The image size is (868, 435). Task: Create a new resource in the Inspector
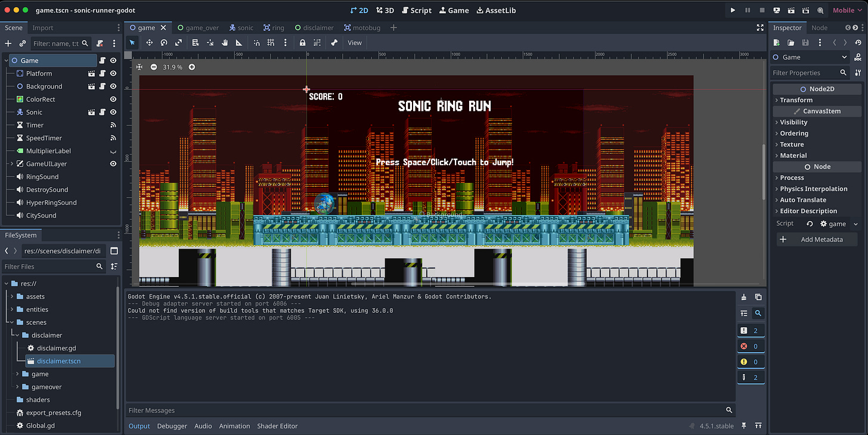777,43
